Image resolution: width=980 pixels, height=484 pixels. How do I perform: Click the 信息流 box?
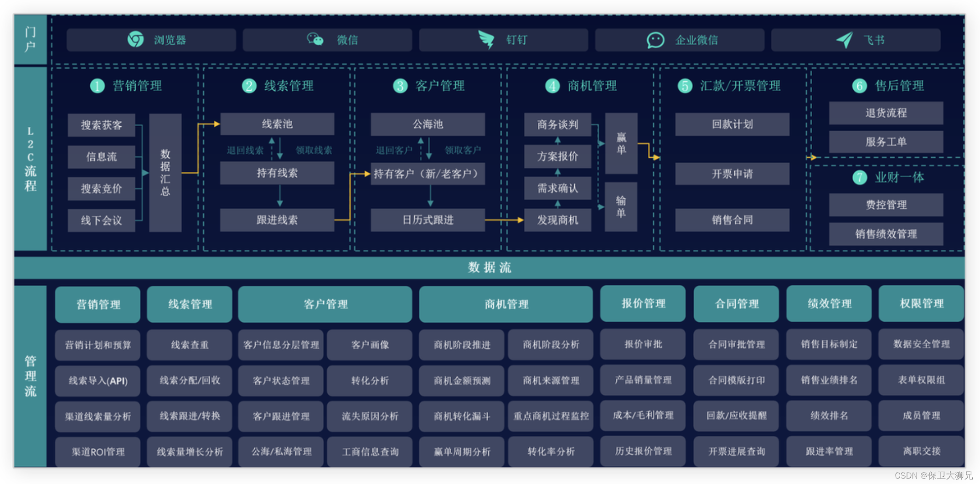coord(101,157)
